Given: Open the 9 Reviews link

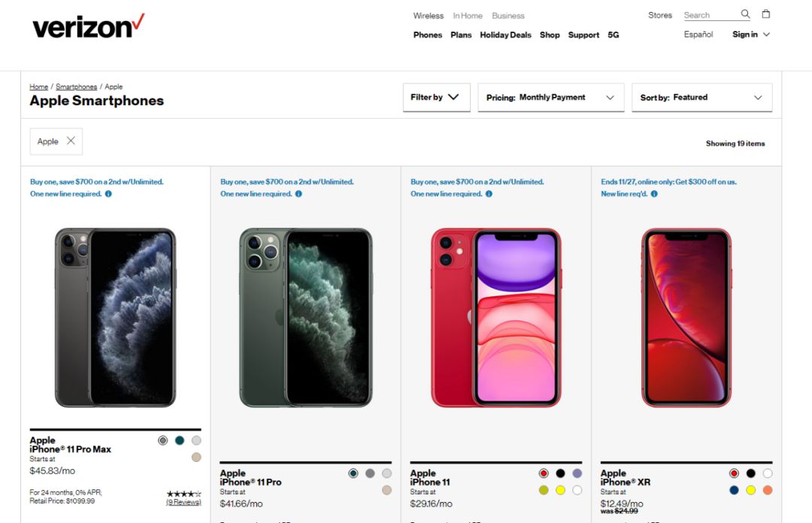Looking at the screenshot, I should [x=183, y=502].
